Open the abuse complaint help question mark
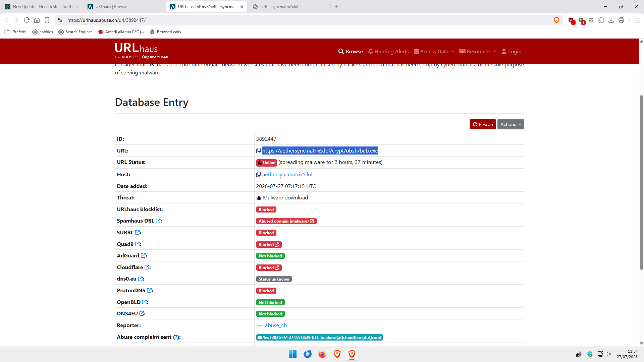The width and height of the screenshot is (644, 362). (176, 337)
